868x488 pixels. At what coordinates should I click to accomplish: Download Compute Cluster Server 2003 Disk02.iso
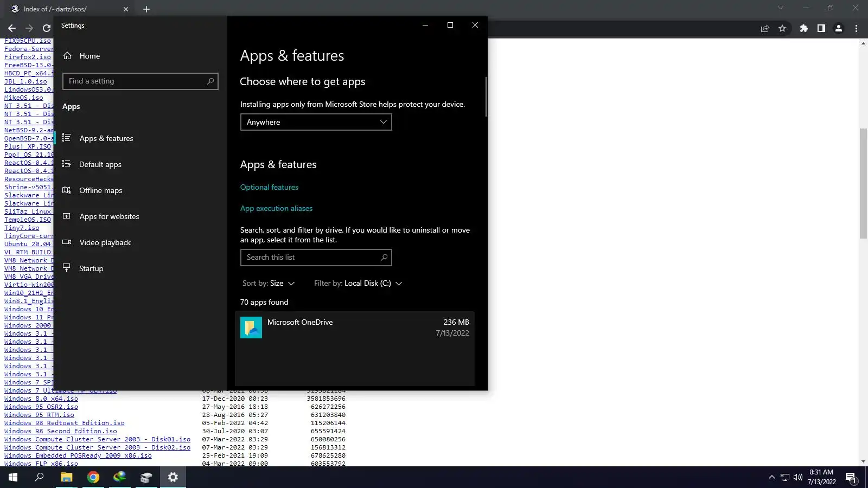98,447
